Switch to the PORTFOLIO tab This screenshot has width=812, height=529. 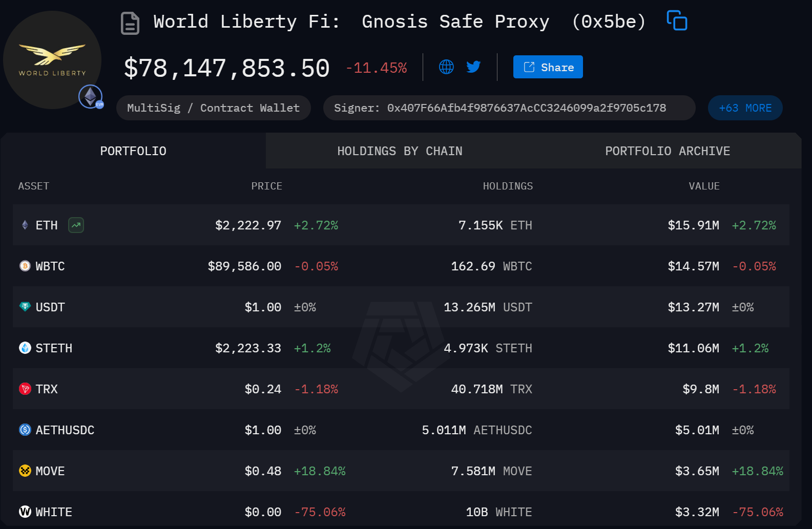pos(133,151)
